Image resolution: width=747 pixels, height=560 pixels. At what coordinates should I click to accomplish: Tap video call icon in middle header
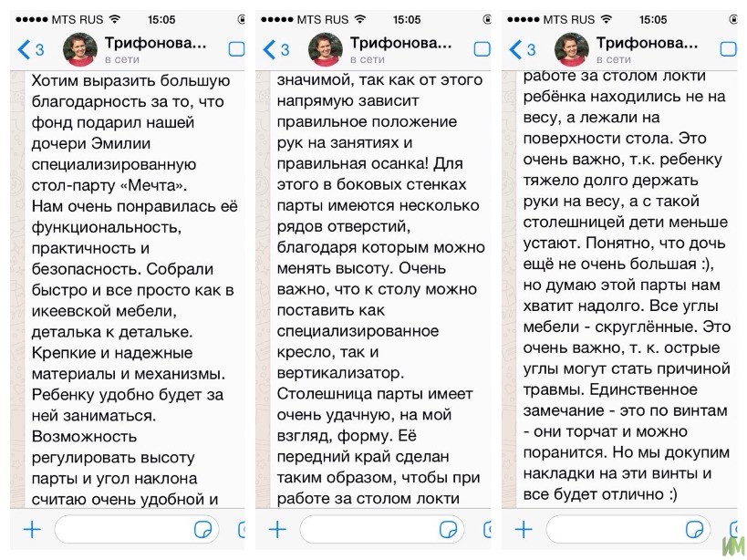[482, 49]
